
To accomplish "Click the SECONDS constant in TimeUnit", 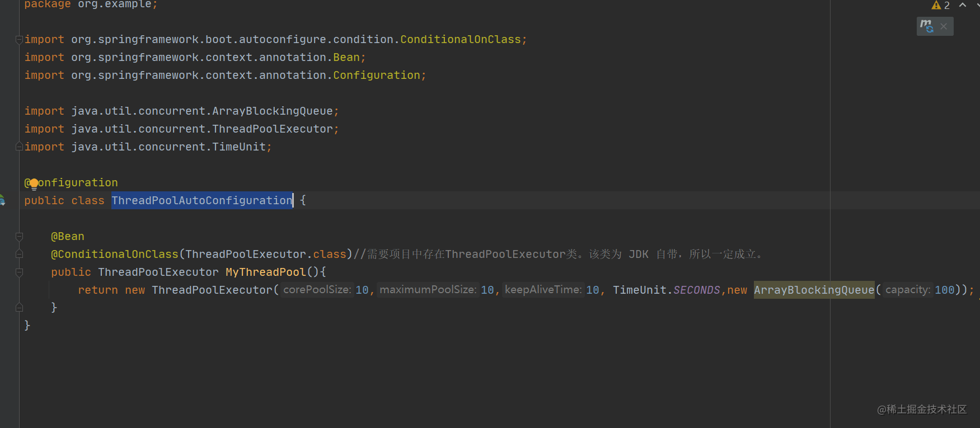I will tap(696, 290).
